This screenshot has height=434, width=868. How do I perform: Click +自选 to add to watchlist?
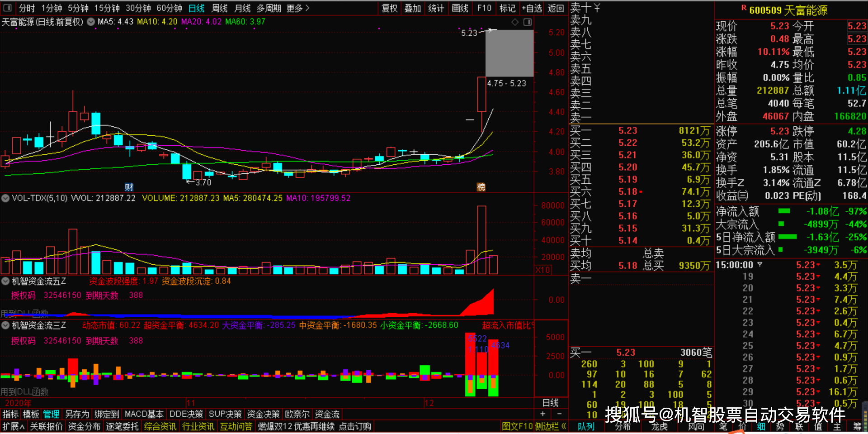[x=532, y=8]
